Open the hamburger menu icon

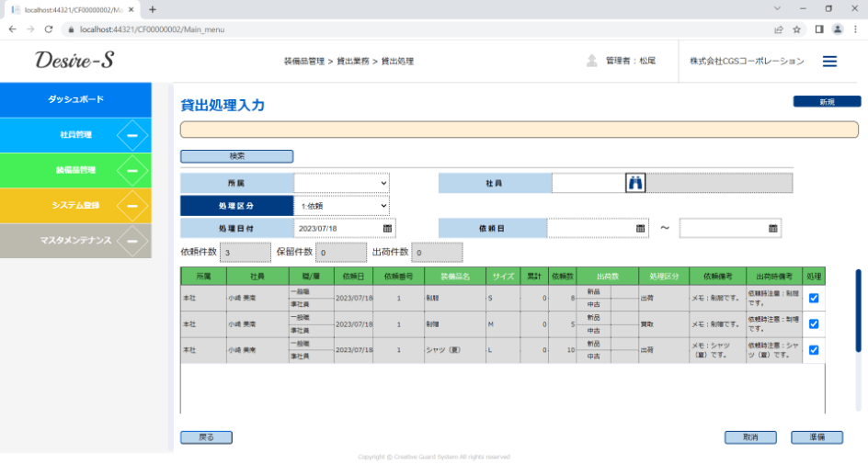(829, 62)
